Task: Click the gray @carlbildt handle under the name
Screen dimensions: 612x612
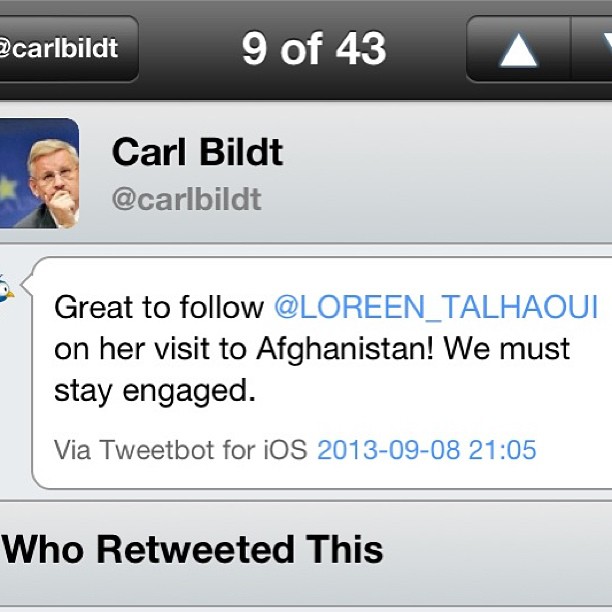Action: pyautogui.click(x=186, y=199)
